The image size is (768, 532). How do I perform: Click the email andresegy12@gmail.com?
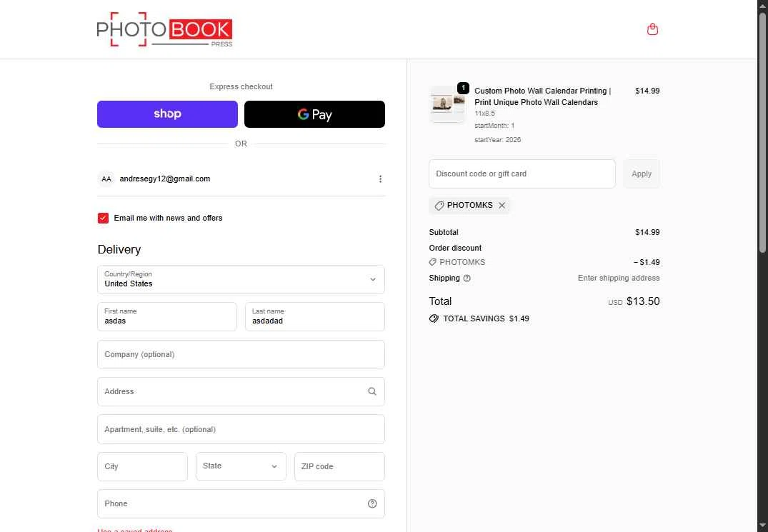pyautogui.click(x=165, y=179)
